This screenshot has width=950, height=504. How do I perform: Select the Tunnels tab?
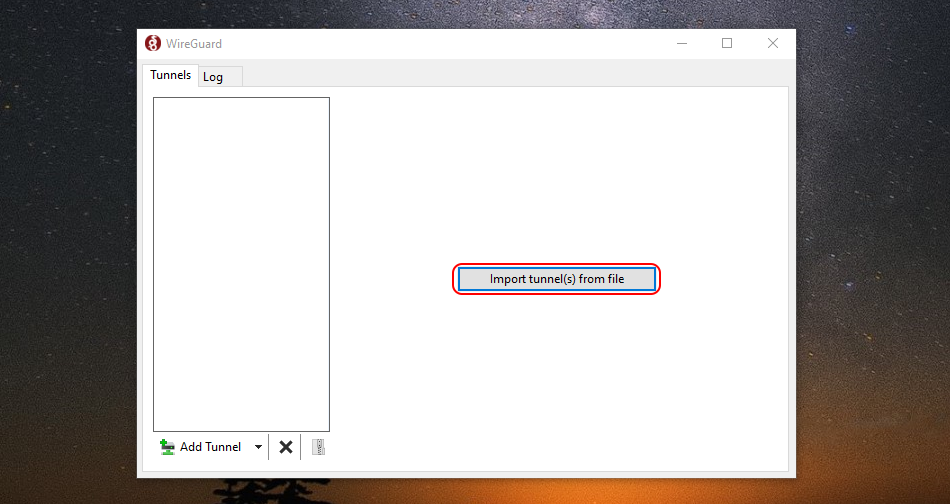pyautogui.click(x=170, y=75)
